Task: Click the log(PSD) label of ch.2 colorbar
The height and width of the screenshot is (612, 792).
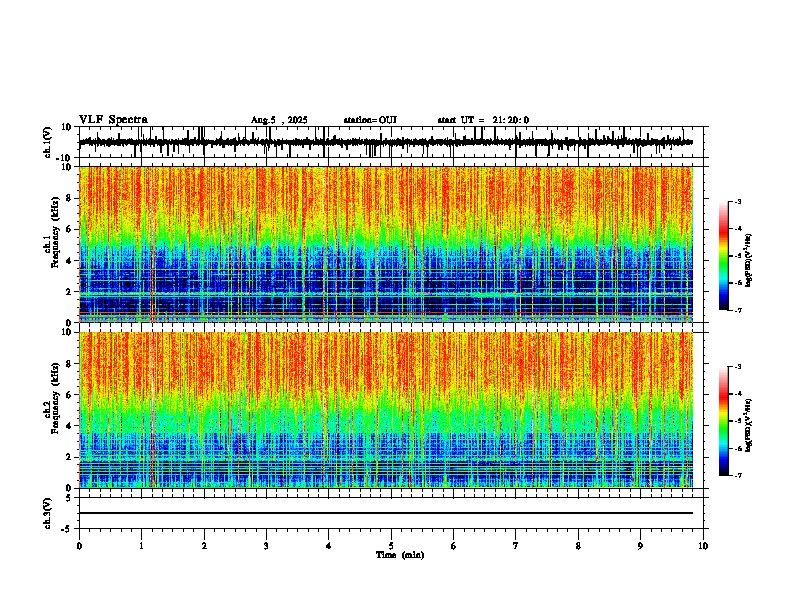Action: tap(749, 425)
